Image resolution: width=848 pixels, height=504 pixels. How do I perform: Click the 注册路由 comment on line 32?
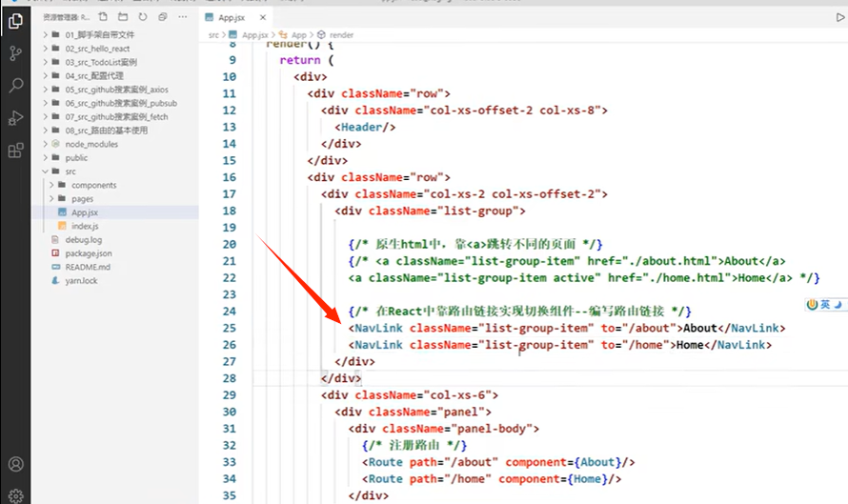(x=414, y=446)
